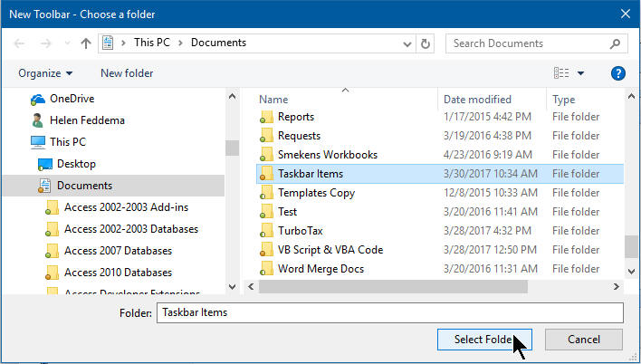Viewport: 641px width, 364px height.
Task: Select Access 2010 Databases folder
Action: click(x=118, y=272)
